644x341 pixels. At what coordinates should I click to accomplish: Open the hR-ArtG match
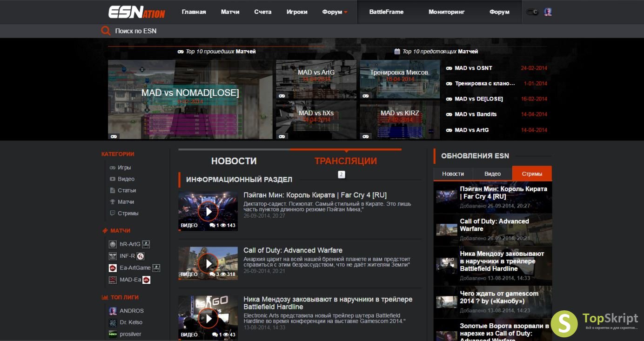[x=130, y=244]
